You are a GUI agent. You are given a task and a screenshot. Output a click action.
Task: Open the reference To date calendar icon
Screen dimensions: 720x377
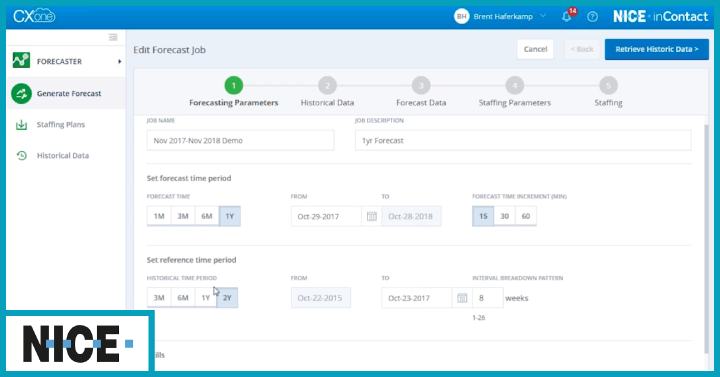[x=462, y=298]
